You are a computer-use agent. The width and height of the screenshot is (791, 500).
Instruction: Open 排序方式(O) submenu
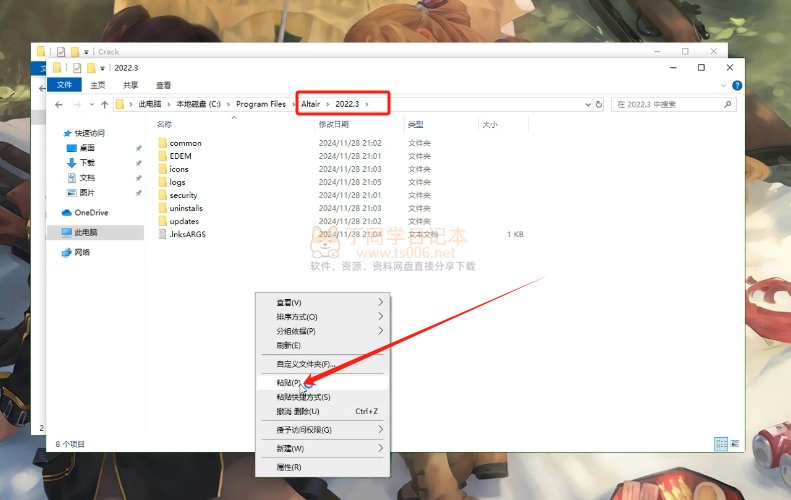point(322,317)
